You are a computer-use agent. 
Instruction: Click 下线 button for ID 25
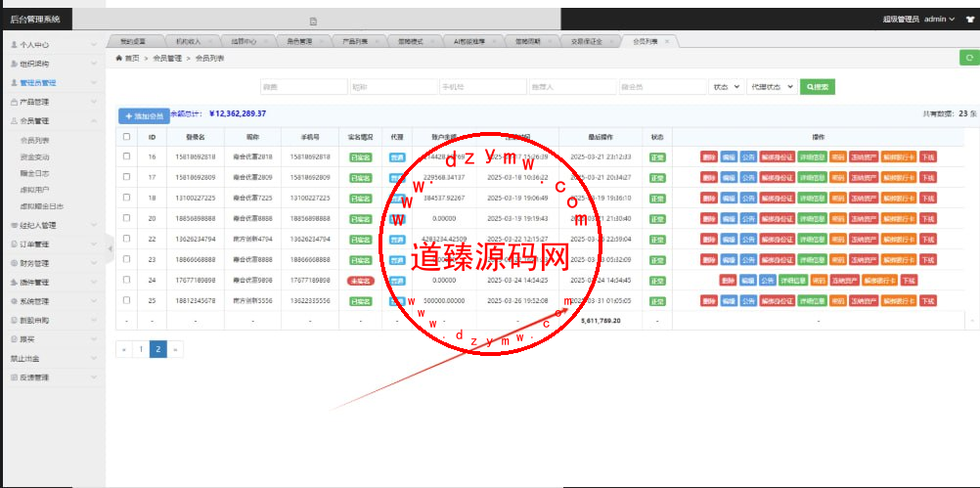pyautogui.click(x=927, y=302)
